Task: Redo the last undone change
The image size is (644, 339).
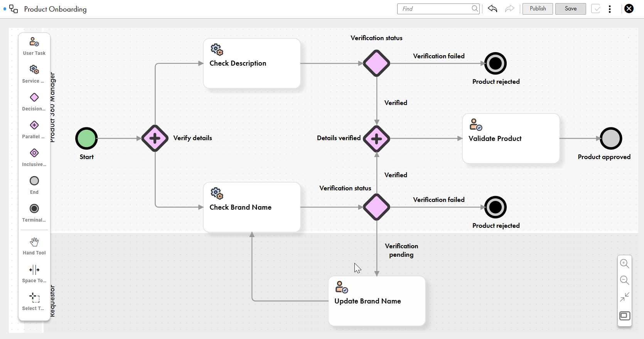Action: pyautogui.click(x=510, y=8)
